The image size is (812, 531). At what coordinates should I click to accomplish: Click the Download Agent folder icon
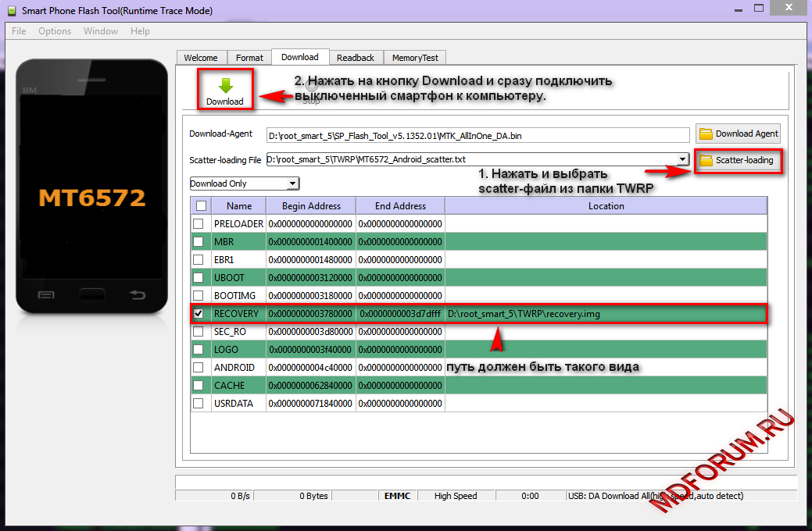pyautogui.click(x=706, y=134)
